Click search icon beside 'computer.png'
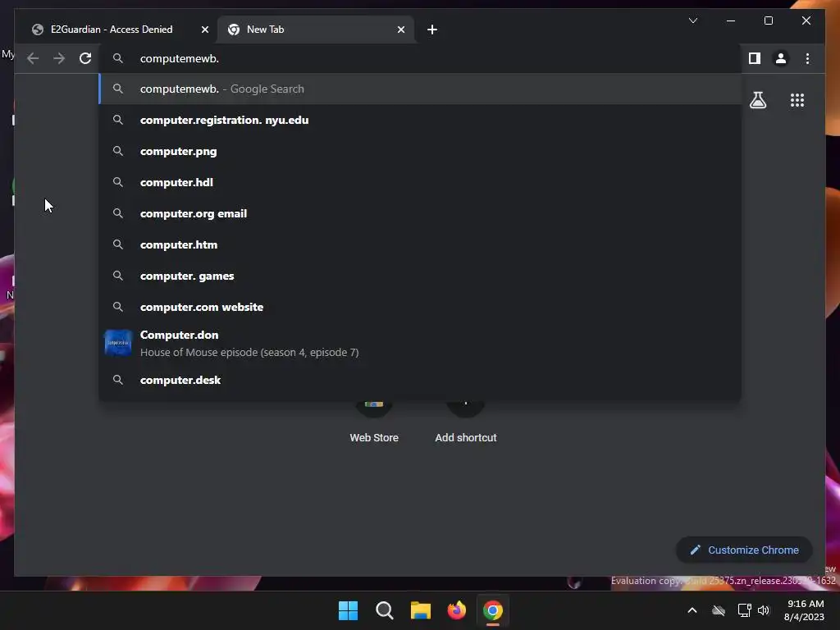This screenshot has width=840, height=630. [x=118, y=151]
